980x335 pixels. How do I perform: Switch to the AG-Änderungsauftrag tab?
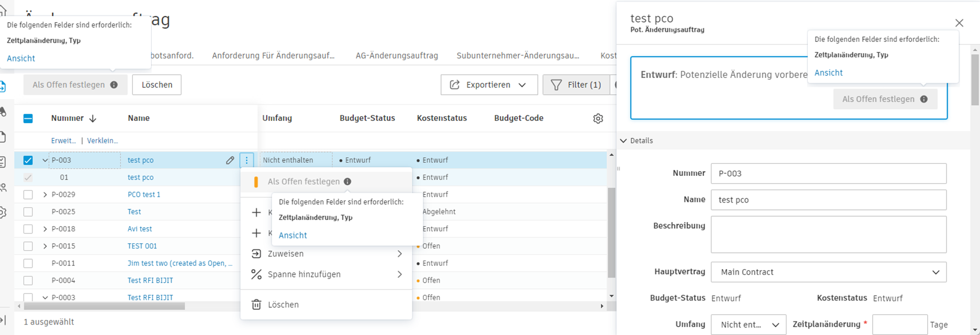[397, 55]
